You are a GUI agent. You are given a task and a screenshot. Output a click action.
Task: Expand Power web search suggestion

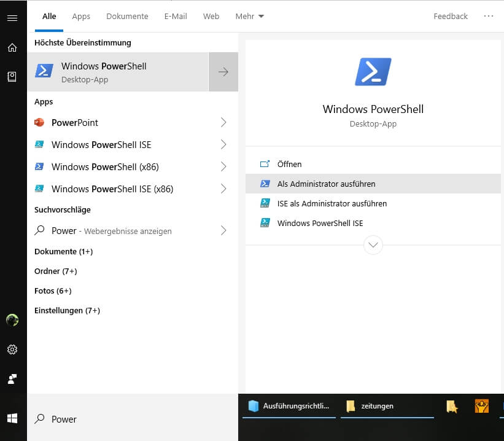tap(223, 230)
